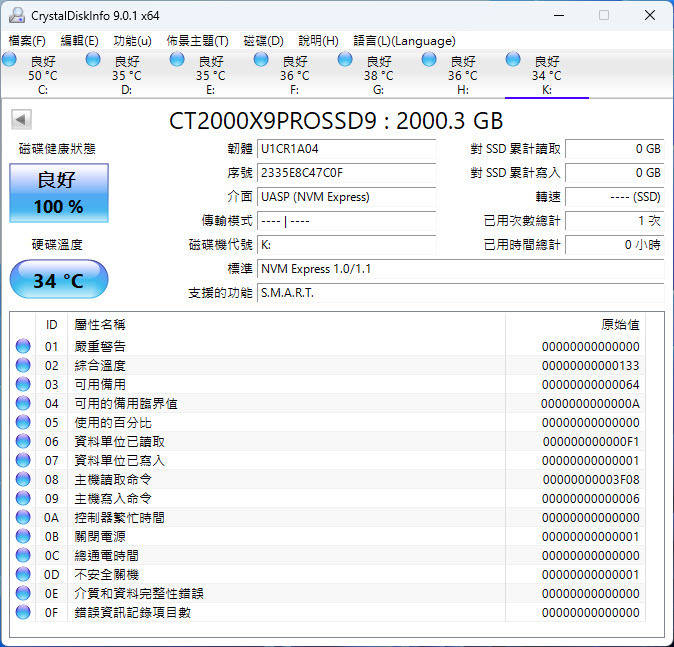Open the 功能(u) menu
Image resolution: width=674 pixels, height=647 pixels.
pyautogui.click(x=132, y=41)
